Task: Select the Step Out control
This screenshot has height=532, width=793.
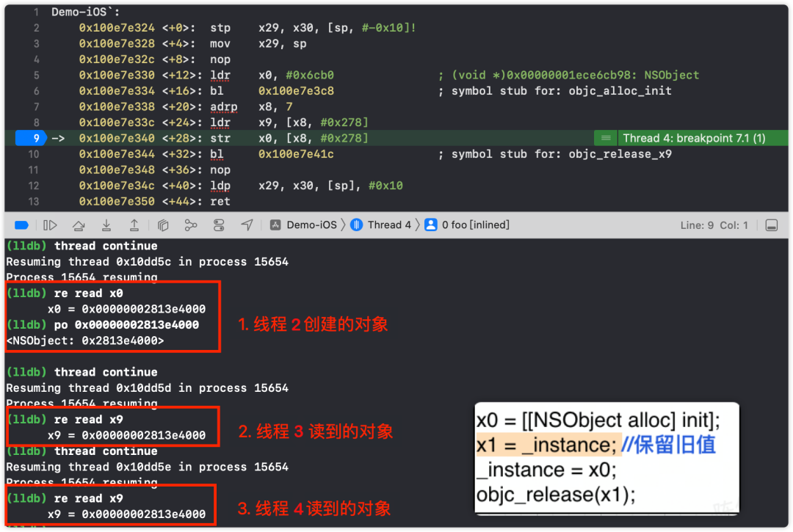Action: coord(135,225)
